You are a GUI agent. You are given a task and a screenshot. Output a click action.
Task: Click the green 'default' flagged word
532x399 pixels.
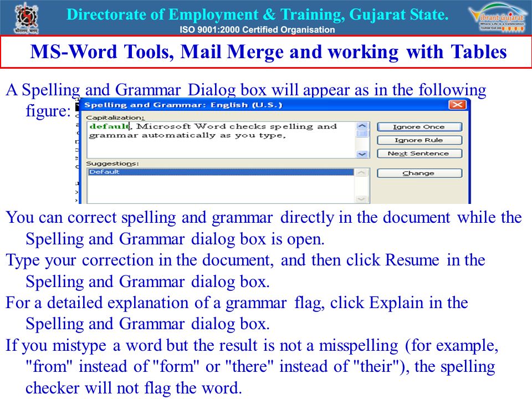click(109, 126)
